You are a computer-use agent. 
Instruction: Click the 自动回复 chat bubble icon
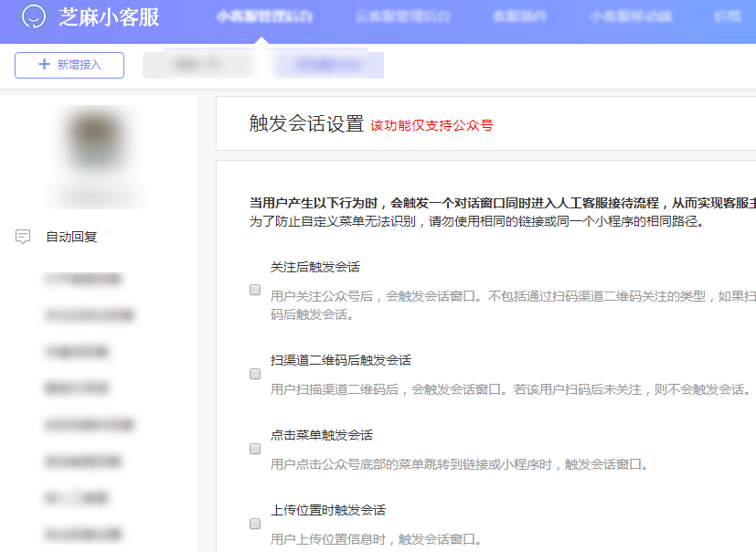click(23, 237)
